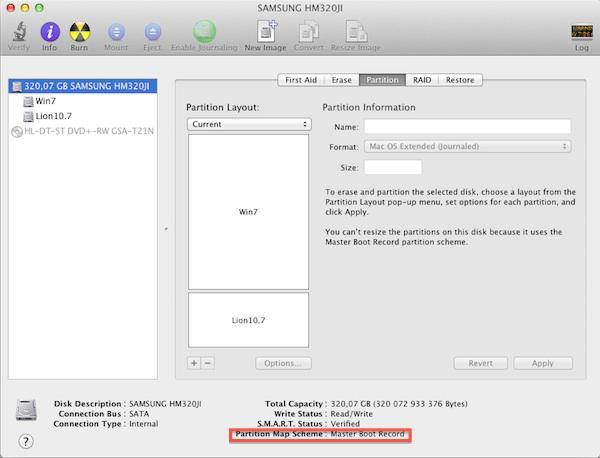The height and width of the screenshot is (458, 600).
Task: Click the partition Name field
Action: pyautogui.click(x=467, y=126)
